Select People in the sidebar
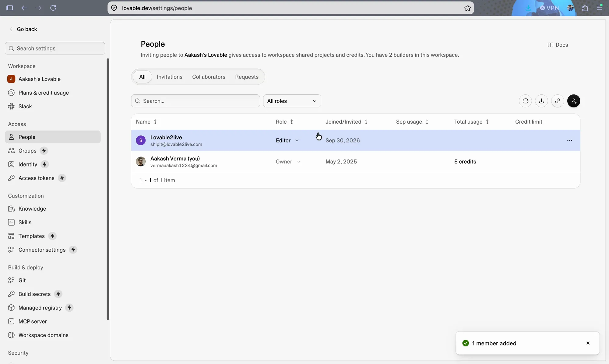 point(53,137)
